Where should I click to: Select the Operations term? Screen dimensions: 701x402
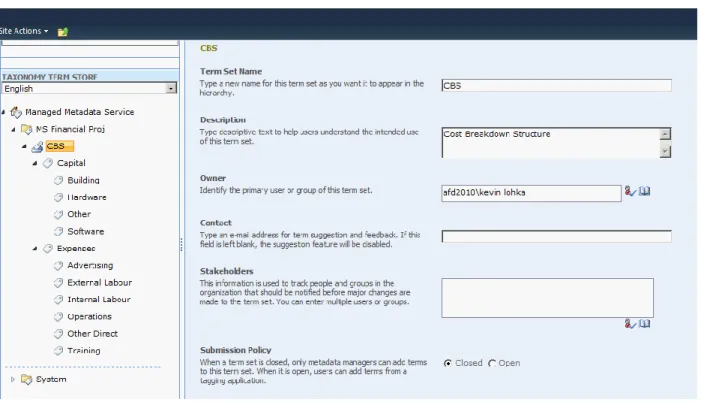[x=89, y=317]
